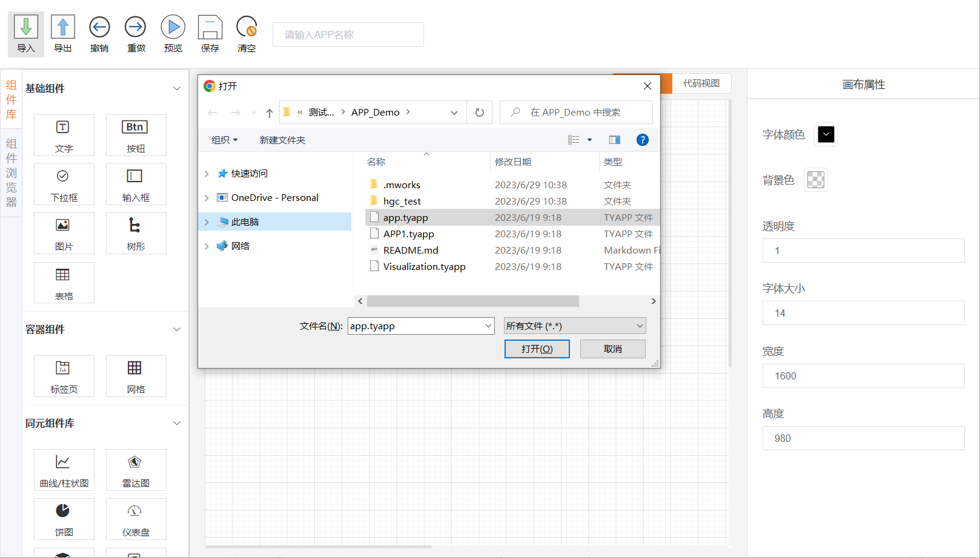This screenshot has width=980, height=558.
Task: Click the 保存 save icon
Action: coord(210,27)
